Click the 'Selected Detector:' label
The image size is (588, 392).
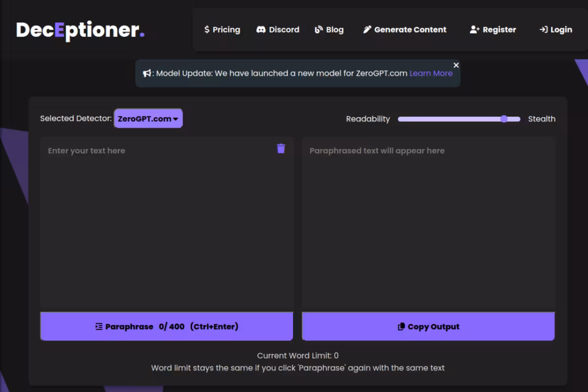(76, 119)
